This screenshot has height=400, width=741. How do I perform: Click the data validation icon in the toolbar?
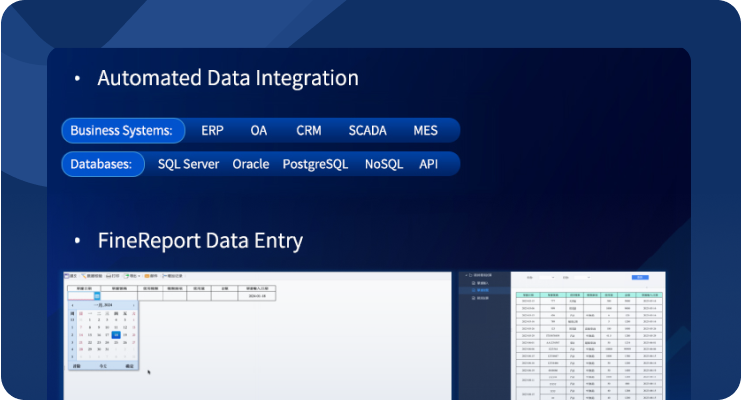click(90, 275)
